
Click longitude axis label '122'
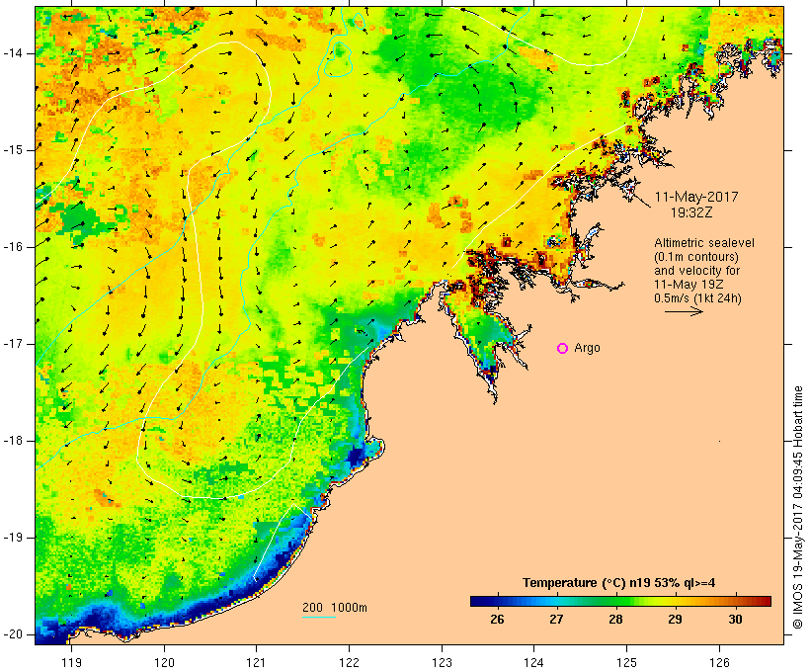pos(350,663)
